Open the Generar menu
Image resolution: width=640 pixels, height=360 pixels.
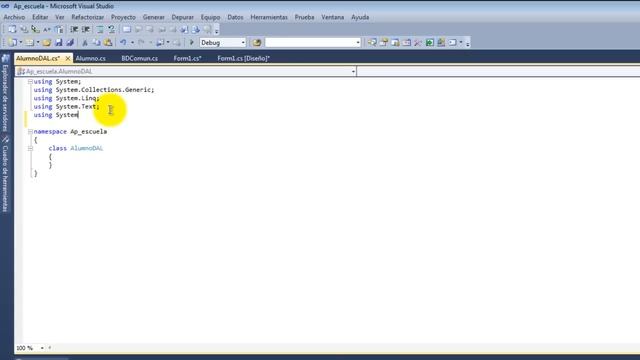click(x=153, y=17)
